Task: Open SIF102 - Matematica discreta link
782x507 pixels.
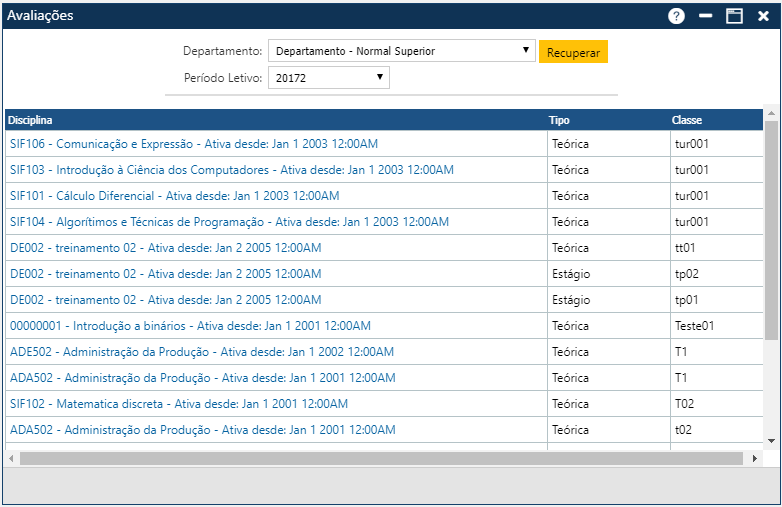Action: tap(179, 403)
